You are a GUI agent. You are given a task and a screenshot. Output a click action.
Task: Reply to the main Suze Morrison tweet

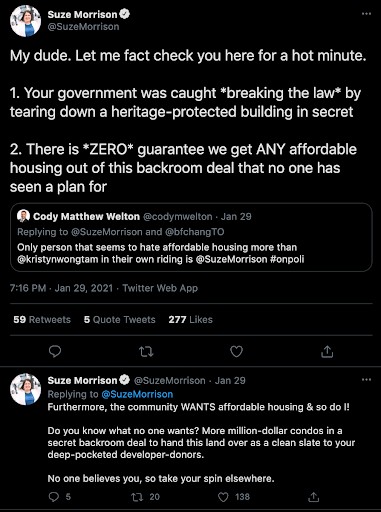tap(55, 351)
